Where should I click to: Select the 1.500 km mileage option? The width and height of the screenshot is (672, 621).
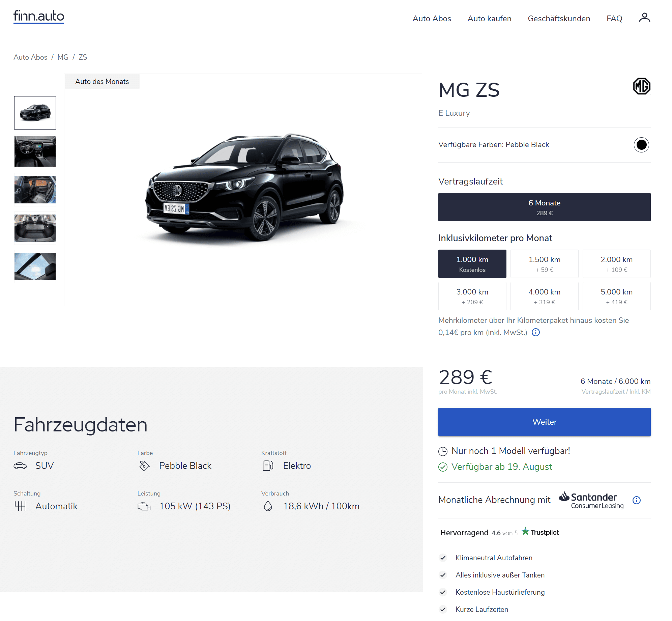(x=544, y=264)
